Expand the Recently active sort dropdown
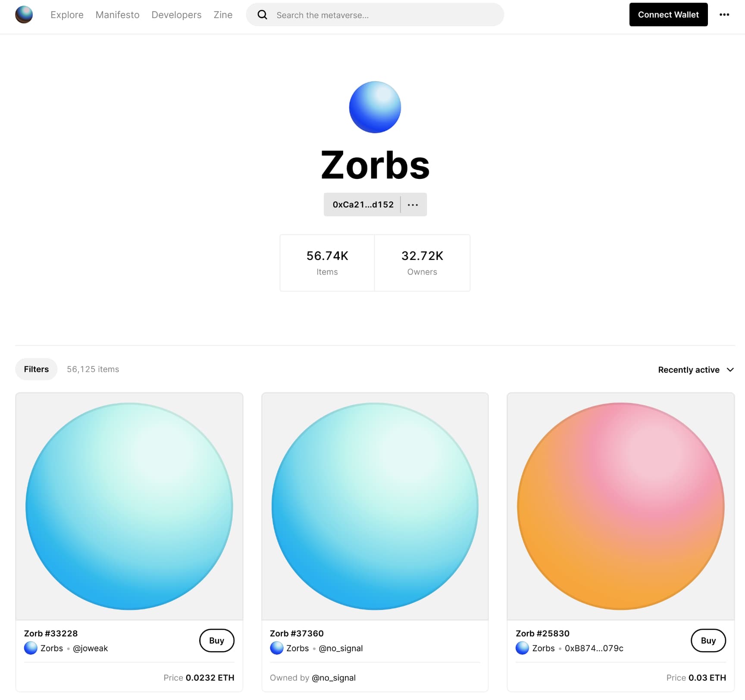745x700 pixels. (x=696, y=370)
